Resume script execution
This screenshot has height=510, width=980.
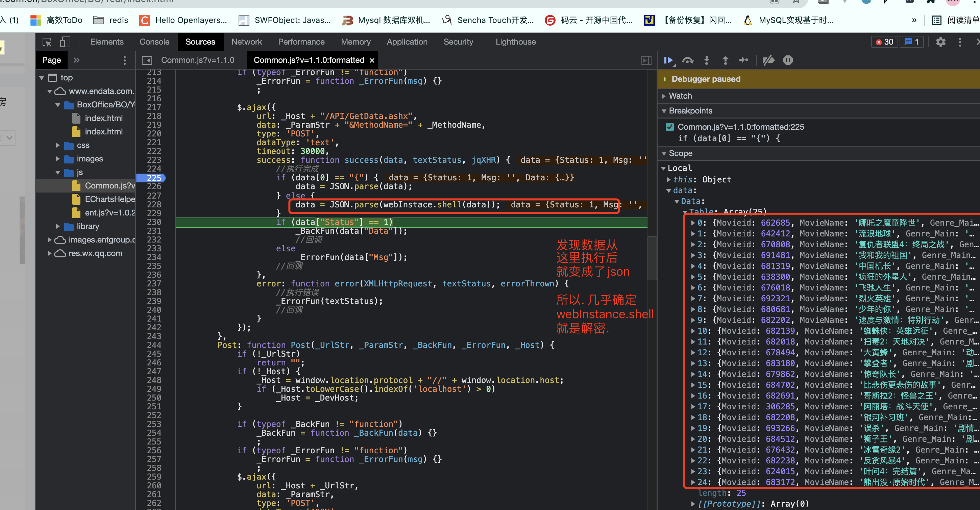(668, 60)
